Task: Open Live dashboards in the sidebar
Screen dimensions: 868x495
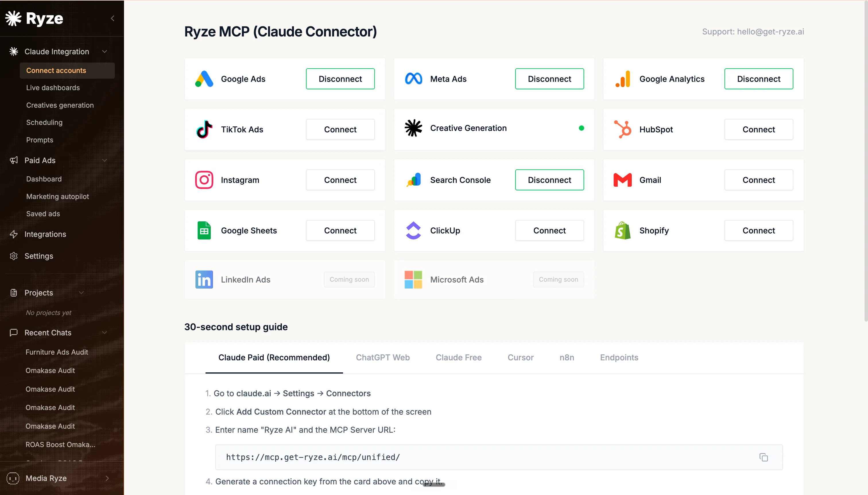Action: pyautogui.click(x=53, y=88)
